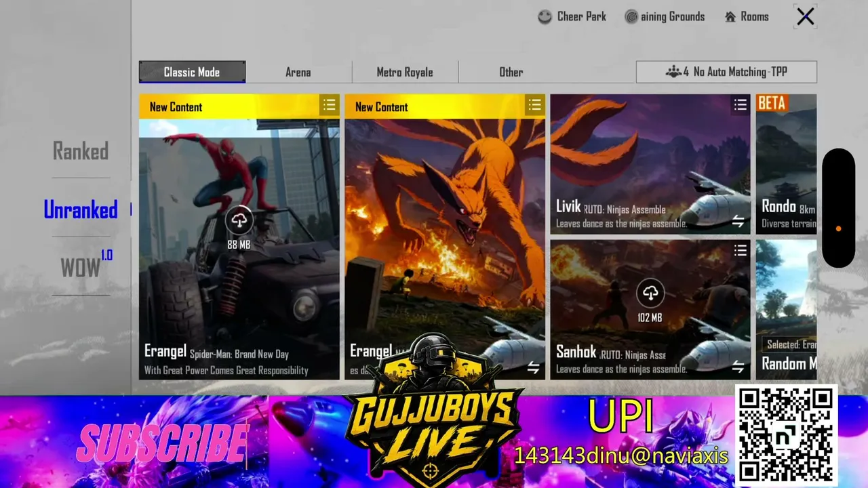Tap swap arrows on the Livik card
The height and width of the screenshot is (488, 868).
coord(738,222)
